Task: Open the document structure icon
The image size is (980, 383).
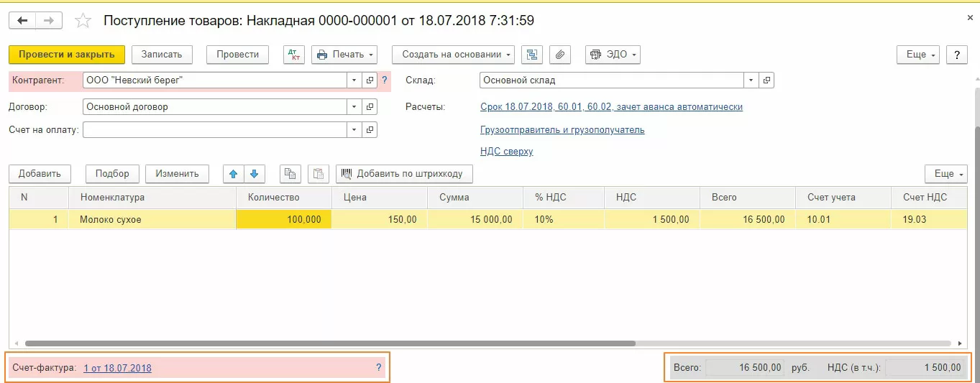Action: 532,55
